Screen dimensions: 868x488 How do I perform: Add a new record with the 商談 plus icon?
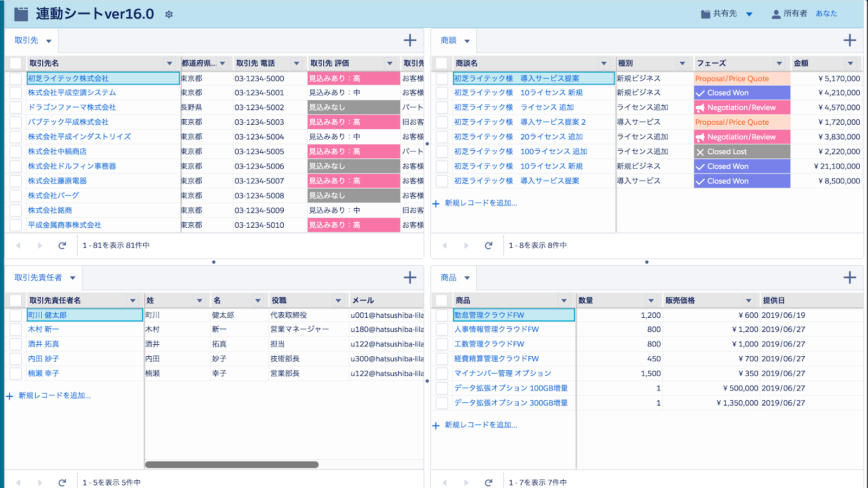click(849, 40)
